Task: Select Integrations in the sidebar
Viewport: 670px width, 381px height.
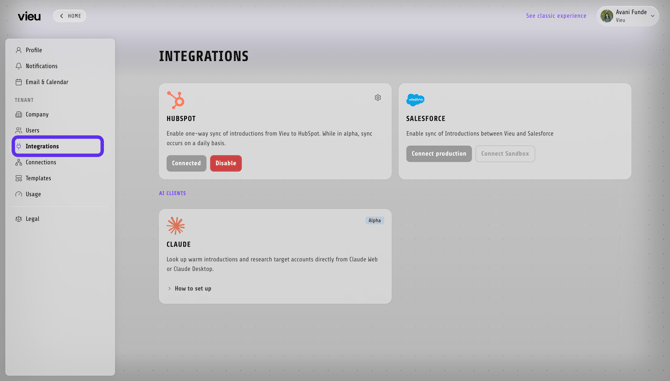Action: pyautogui.click(x=58, y=146)
